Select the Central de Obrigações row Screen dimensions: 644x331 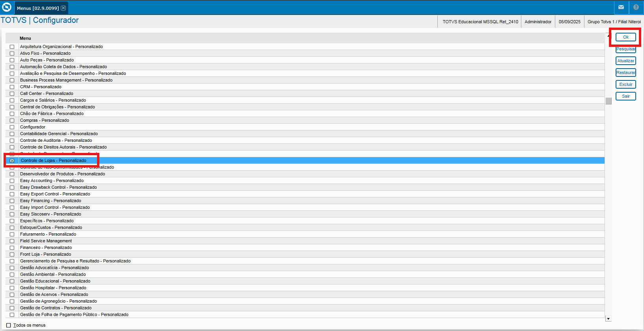click(x=305, y=107)
